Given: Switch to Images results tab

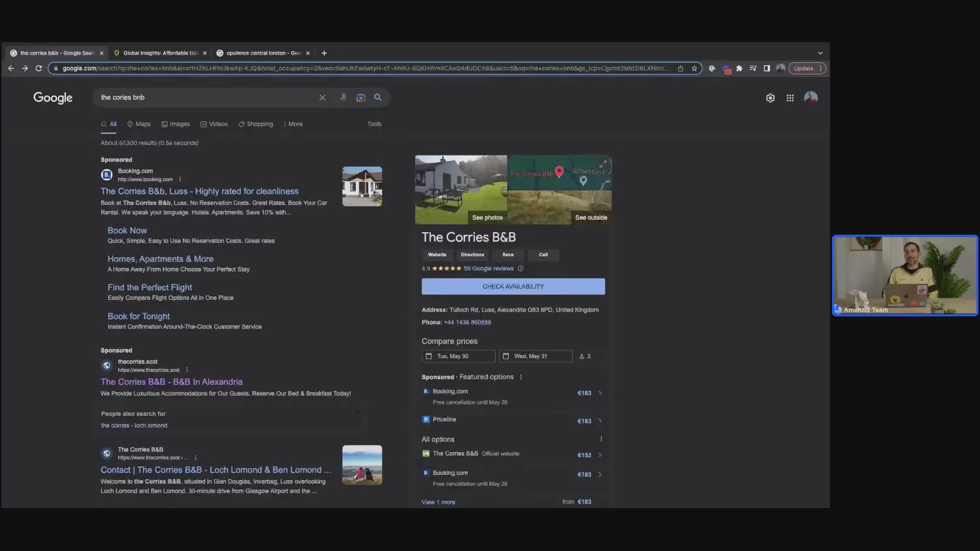Looking at the screenshot, I should 176,124.
